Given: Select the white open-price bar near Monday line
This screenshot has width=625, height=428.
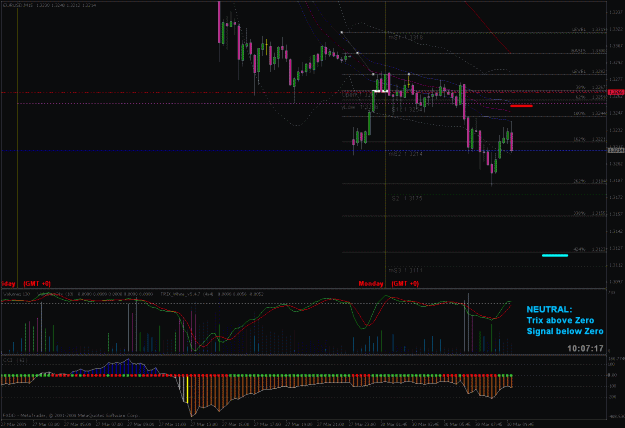Looking at the screenshot, I should 380,91.
